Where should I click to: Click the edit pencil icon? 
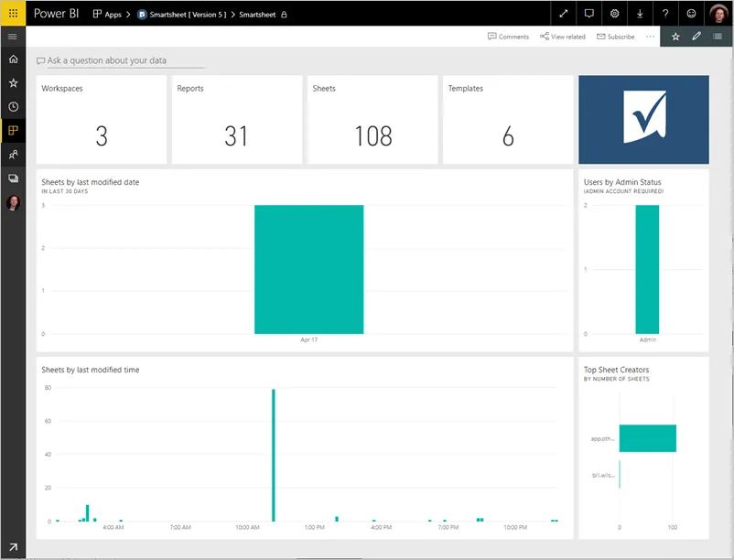696,36
